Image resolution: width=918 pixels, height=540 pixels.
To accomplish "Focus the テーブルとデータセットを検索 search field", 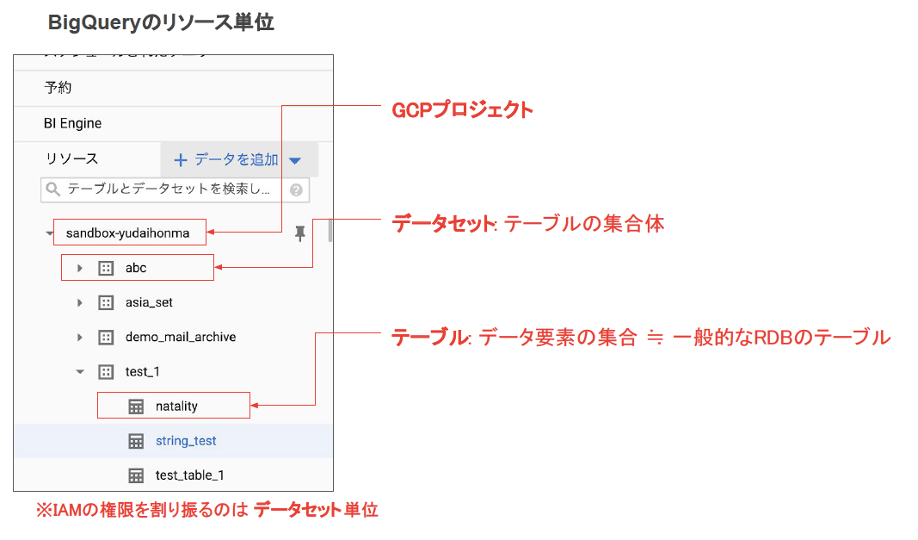I will [174, 189].
